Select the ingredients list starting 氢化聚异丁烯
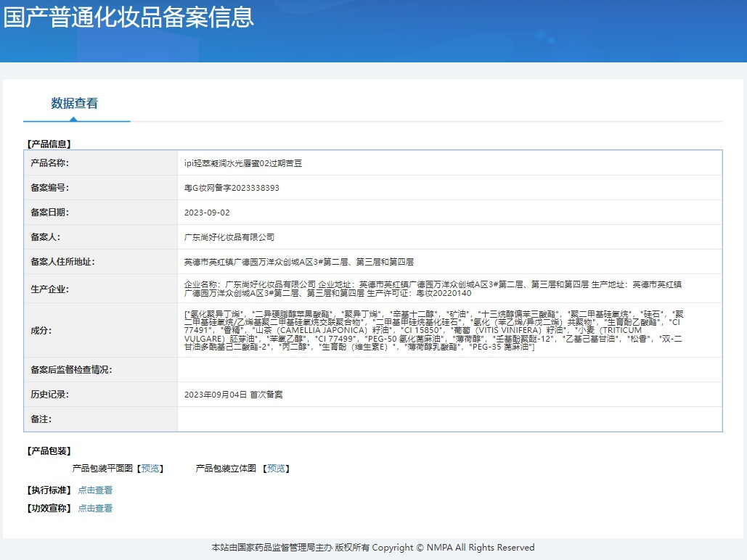The image size is (747, 560). (x=433, y=331)
